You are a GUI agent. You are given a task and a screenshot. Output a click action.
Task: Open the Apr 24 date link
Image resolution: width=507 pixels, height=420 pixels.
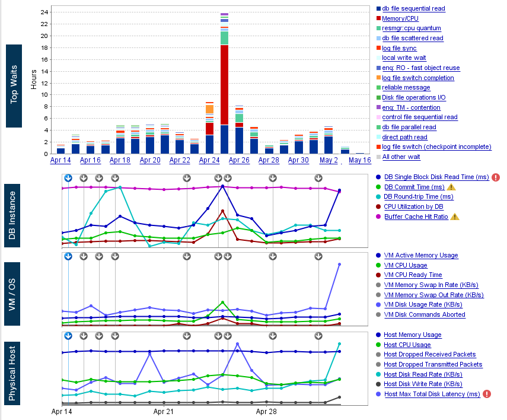point(209,160)
